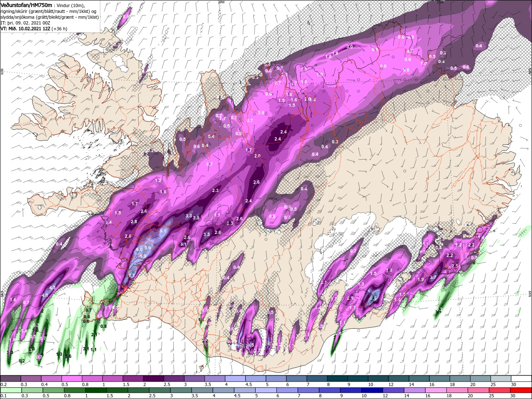Click the 3.7 value near southeast coast
This screenshot has width=532, height=399.
[x=433, y=278]
